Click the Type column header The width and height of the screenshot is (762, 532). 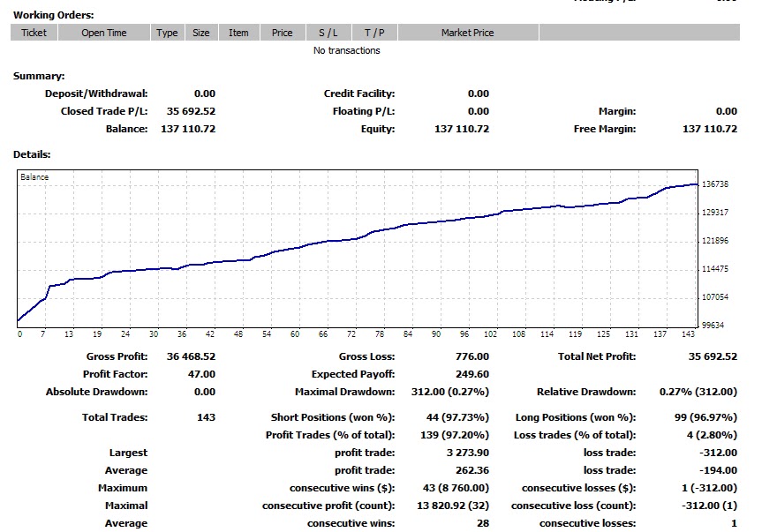[x=167, y=33]
